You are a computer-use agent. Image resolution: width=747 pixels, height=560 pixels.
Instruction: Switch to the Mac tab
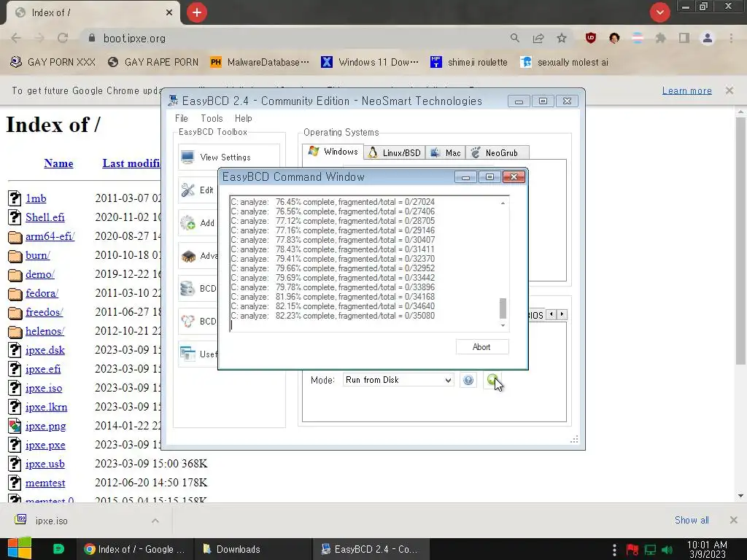click(x=446, y=153)
